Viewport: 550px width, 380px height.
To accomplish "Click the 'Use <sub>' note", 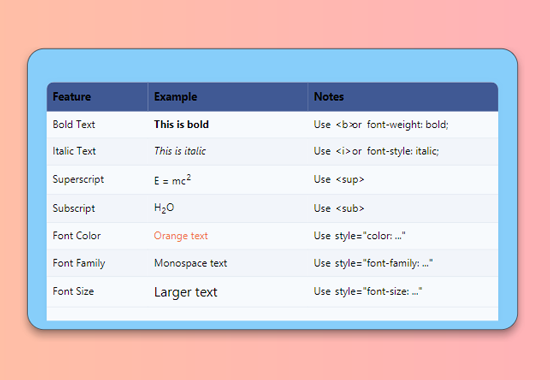I will coord(339,208).
